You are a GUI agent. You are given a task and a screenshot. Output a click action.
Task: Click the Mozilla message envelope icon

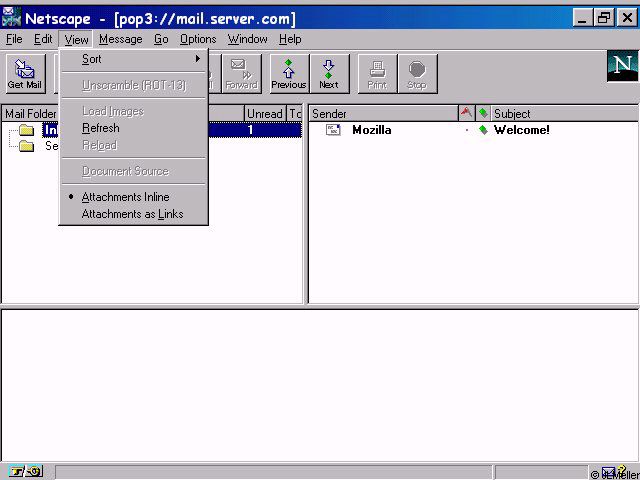[x=333, y=130]
